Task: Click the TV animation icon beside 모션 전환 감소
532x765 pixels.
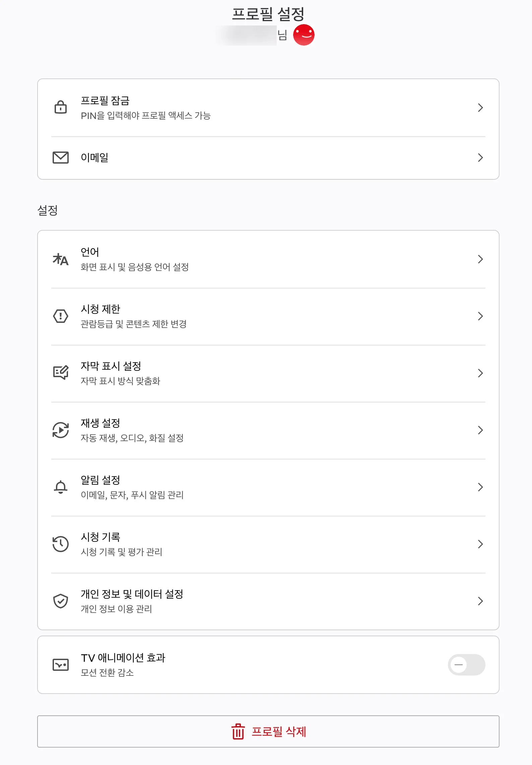Action: click(x=61, y=665)
